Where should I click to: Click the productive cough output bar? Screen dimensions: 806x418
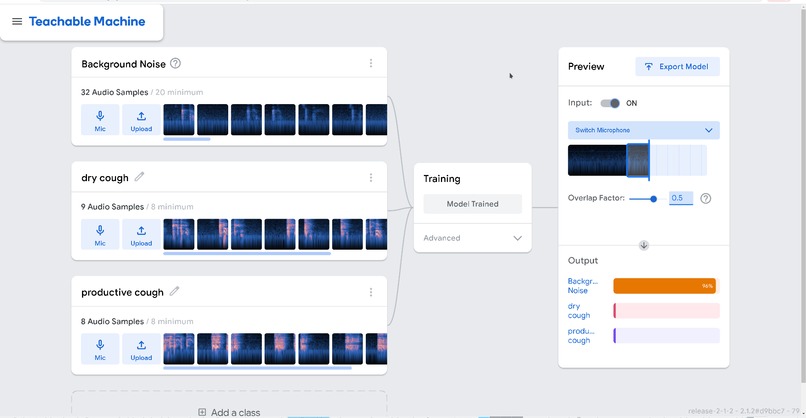coord(666,336)
